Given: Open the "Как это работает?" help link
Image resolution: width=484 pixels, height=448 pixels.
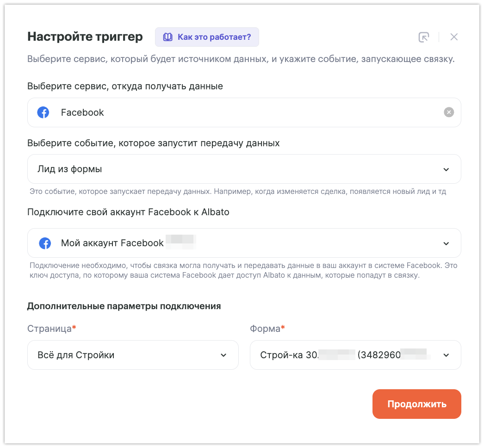Looking at the screenshot, I should (214, 37).
